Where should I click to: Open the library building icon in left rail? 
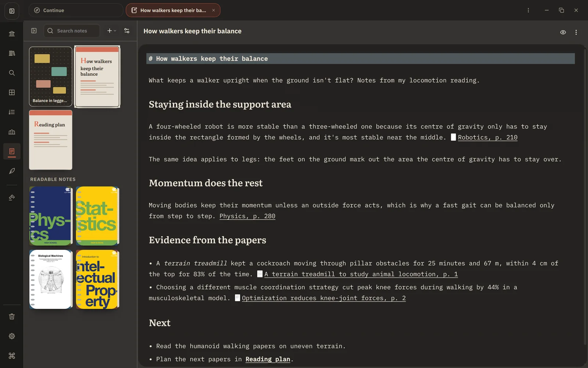[x=12, y=34]
